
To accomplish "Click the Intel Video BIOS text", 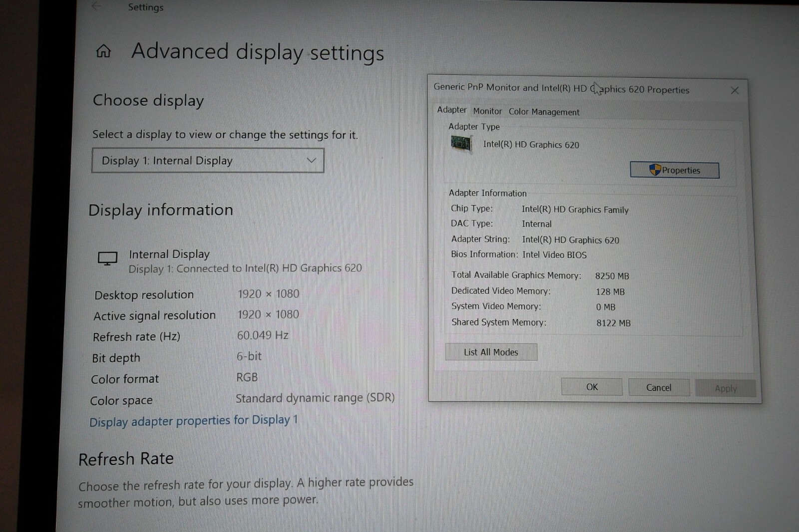I will (x=554, y=255).
